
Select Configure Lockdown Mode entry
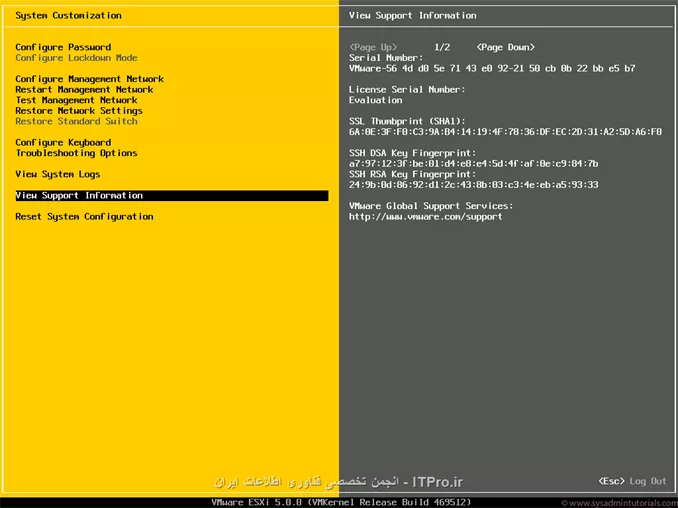tap(76, 58)
